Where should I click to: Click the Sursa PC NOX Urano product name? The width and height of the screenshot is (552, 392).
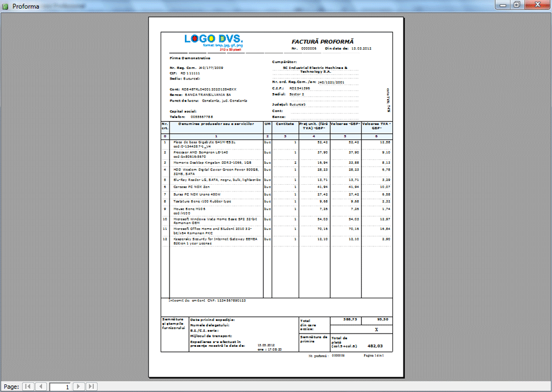click(197, 195)
